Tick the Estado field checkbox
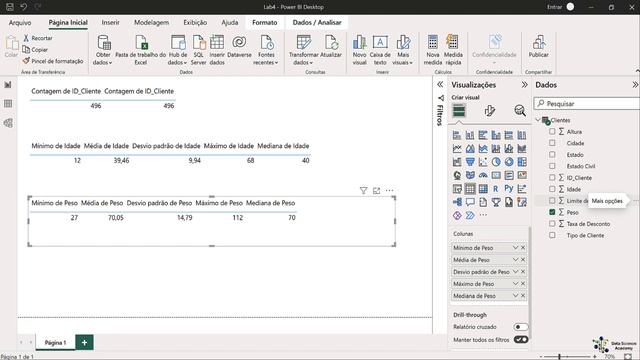 (552, 154)
